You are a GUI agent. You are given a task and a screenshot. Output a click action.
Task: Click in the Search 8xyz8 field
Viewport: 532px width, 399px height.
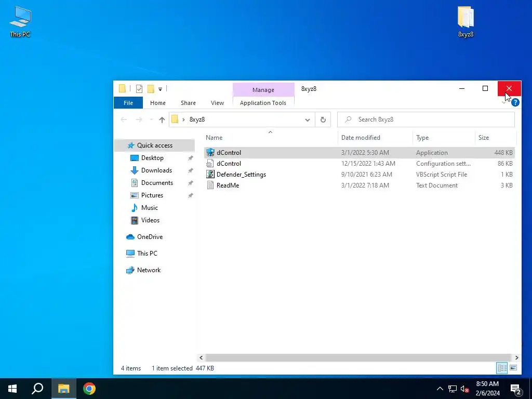[426, 119]
